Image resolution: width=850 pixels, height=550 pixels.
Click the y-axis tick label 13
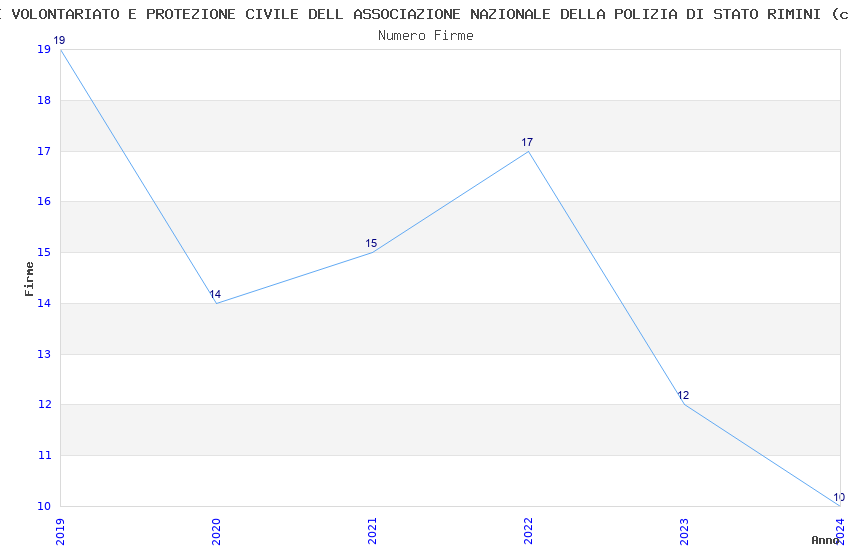44,354
